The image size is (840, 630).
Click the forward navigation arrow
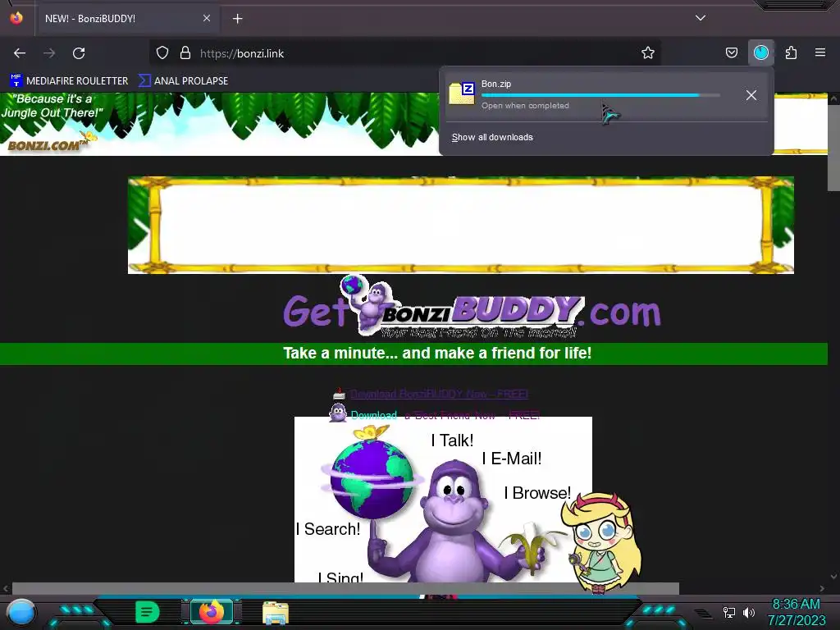click(49, 53)
